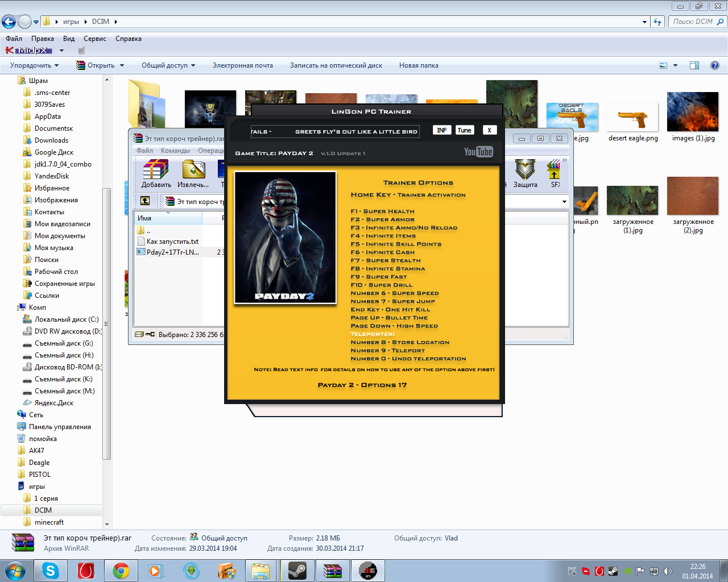728x582 pixels.
Task: Select YandexDisk folder in tree
Action: click(x=52, y=176)
